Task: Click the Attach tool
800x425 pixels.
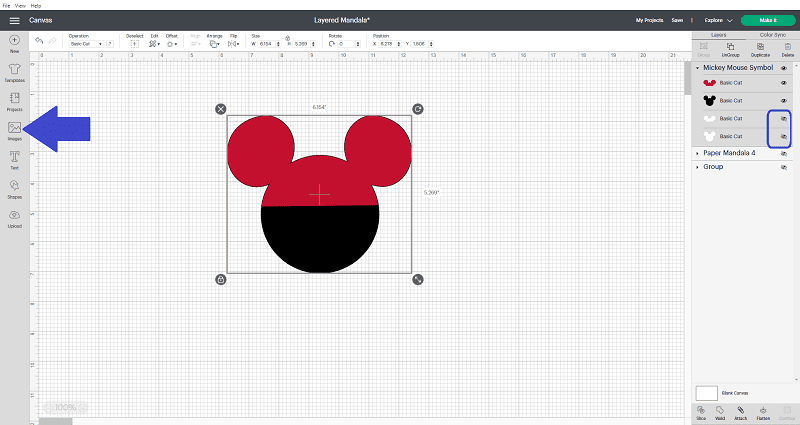Action: click(x=740, y=413)
